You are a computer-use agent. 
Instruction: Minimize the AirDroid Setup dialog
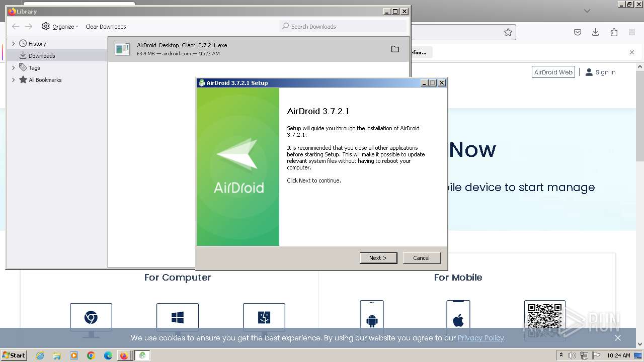425,83
